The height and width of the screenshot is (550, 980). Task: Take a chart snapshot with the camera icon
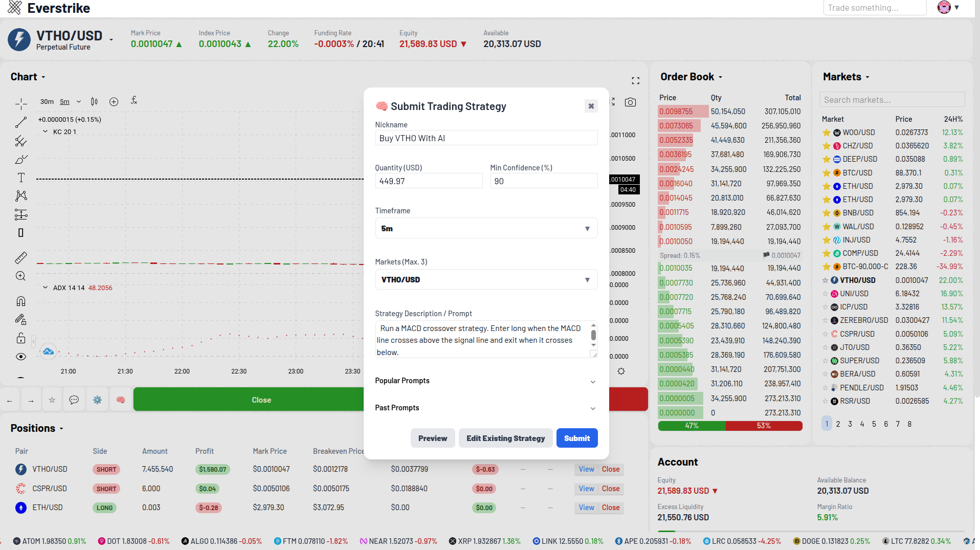[x=630, y=102]
